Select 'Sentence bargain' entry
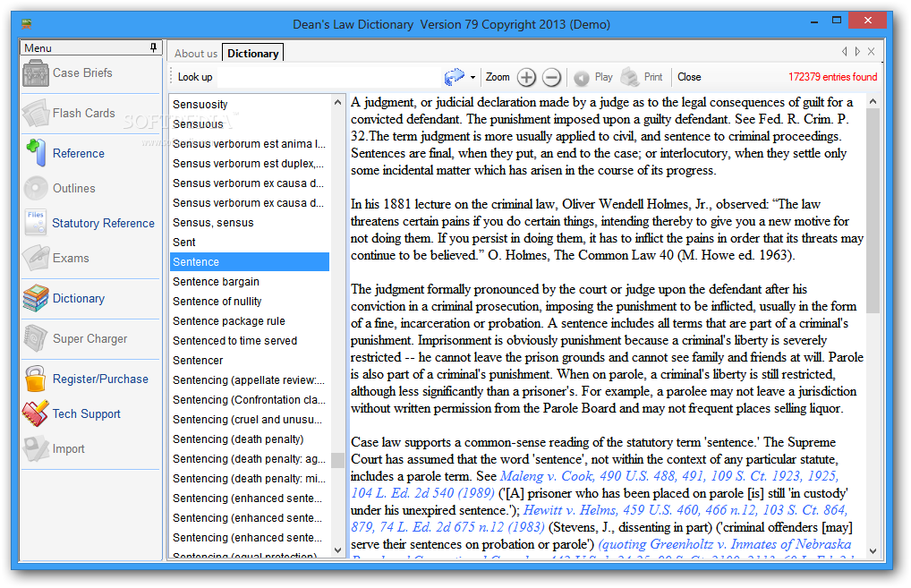 click(250, 282)
